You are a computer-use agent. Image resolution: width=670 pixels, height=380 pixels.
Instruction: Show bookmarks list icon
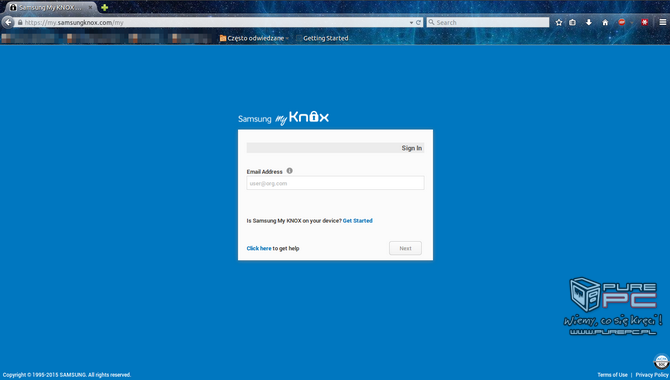(x=573, y=22)
